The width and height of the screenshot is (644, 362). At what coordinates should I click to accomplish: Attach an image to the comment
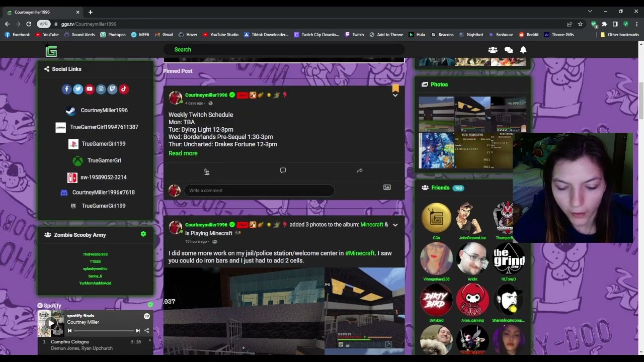(387, 187)
